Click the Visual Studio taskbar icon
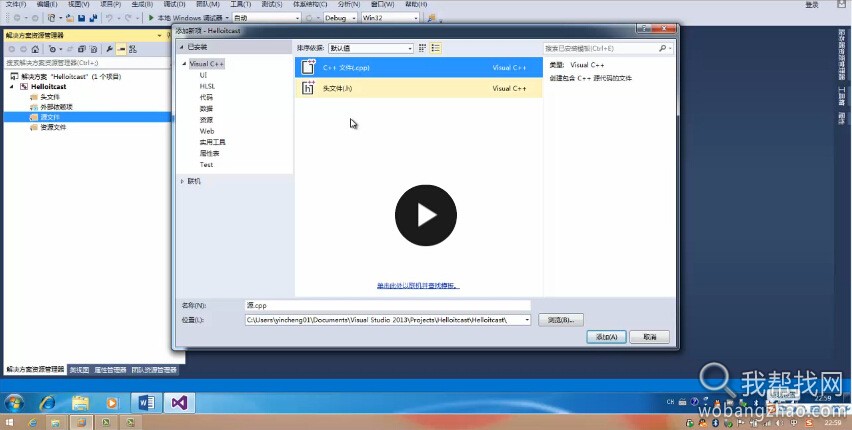Image resolution: width=852 pixels, height=430 pixels. [x=179, y=403]
